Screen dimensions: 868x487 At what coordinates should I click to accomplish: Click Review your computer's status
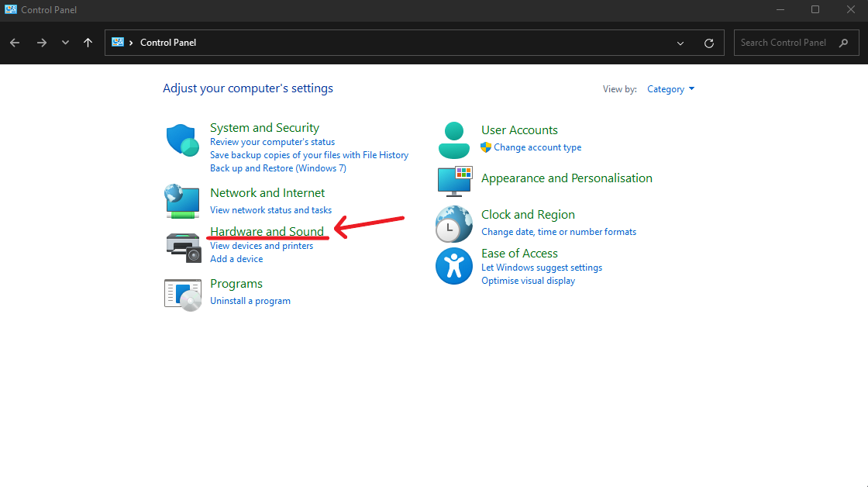point(272,142)
